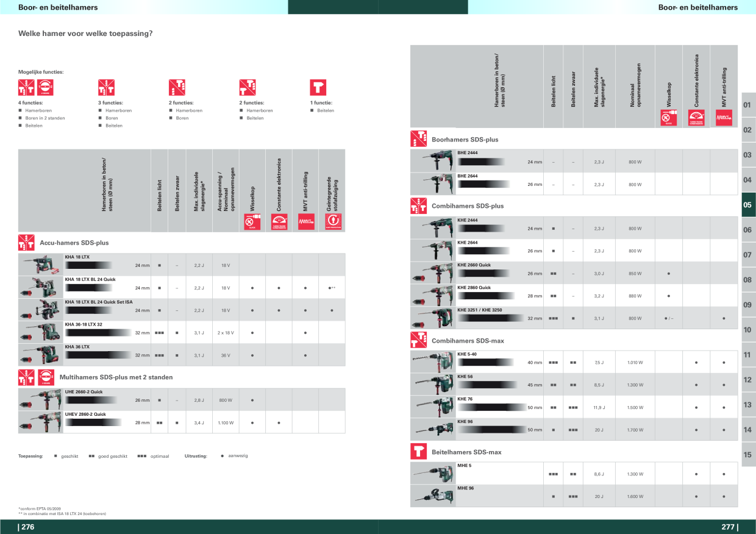Viewport: 756px width, 534px height.
Task: Click the '880 W' power value
Action: pos(635,296)
